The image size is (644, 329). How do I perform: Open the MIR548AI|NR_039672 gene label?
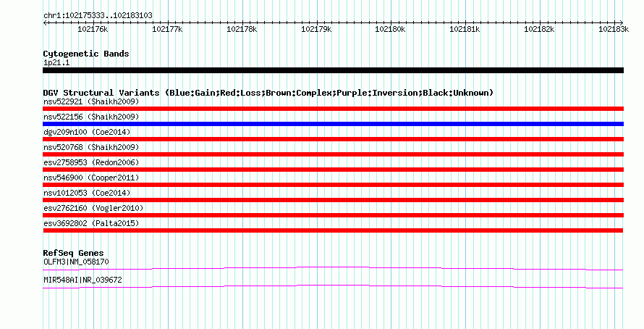click(x=82, y=280)
